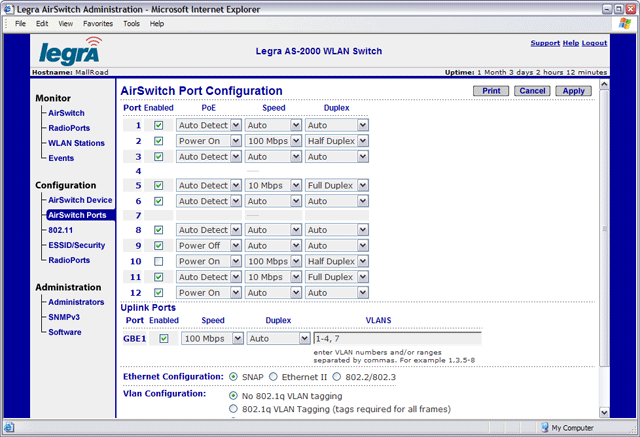Toggle port 12 Enabled checkbox

point(158,293)
